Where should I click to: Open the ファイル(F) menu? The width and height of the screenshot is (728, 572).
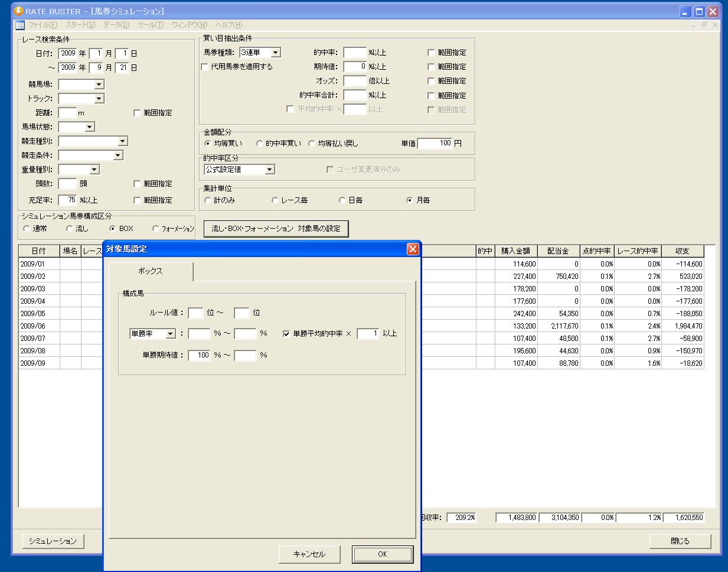pyautogui.click(x=43, y=25)
